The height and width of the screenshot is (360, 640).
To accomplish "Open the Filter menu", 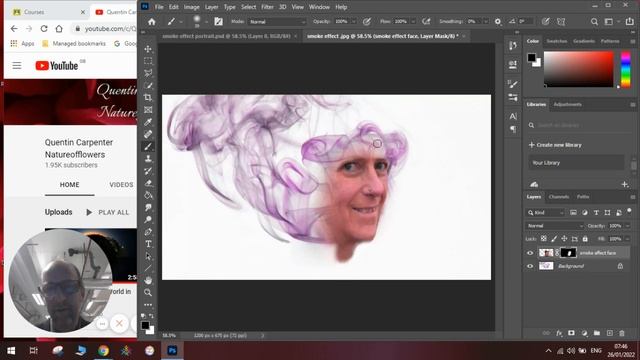I will point(267,7).
